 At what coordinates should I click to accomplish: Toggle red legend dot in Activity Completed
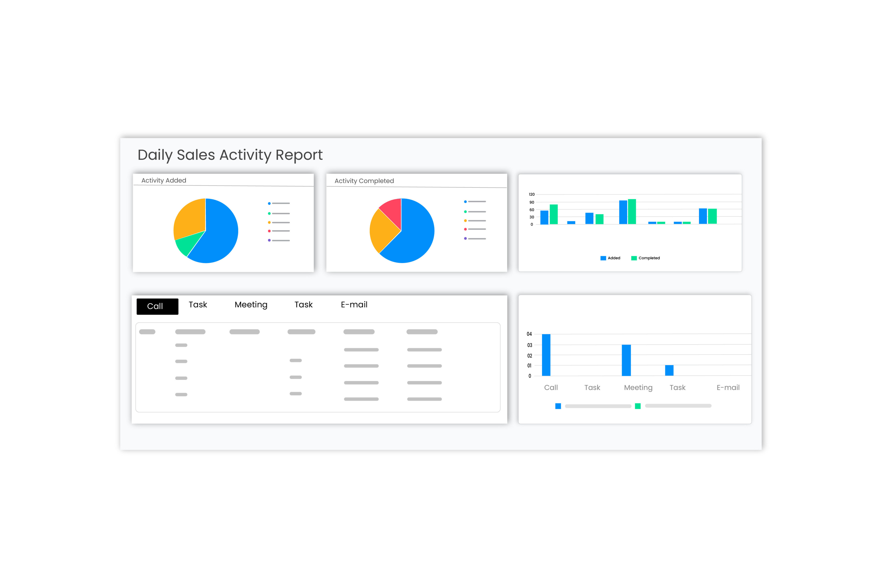click(465, 229)
